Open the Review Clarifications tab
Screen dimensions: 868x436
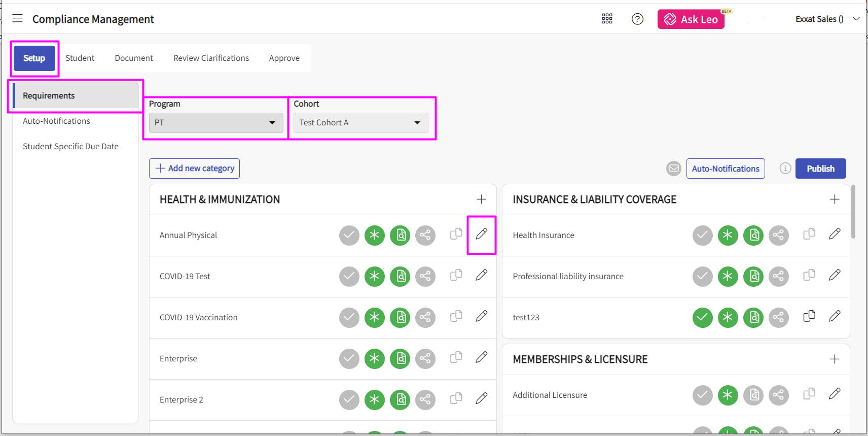tap(211, 58)
